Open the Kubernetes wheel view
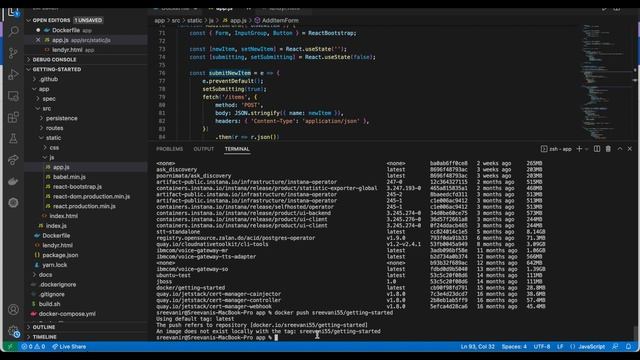640x360 pixels. point(13,202)
